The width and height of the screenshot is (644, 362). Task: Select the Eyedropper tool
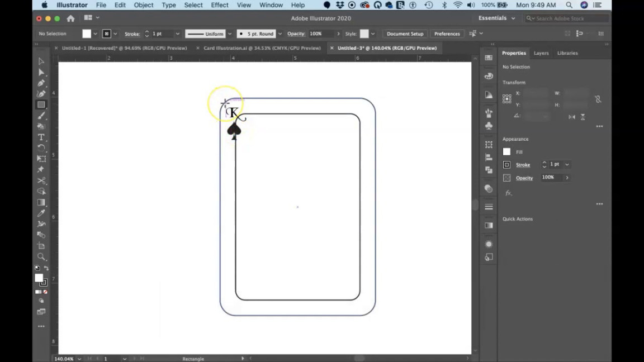coord(41,213)
